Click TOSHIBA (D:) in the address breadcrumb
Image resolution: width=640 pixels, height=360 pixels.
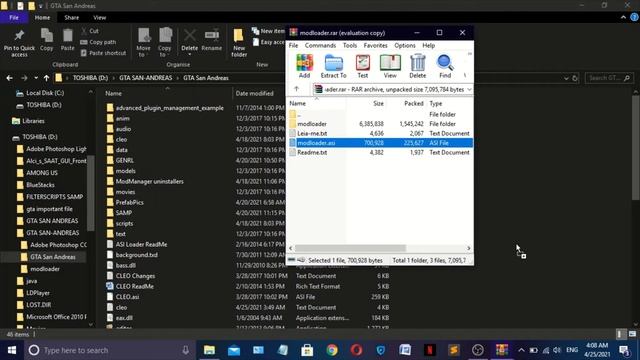tap(90, 78)
